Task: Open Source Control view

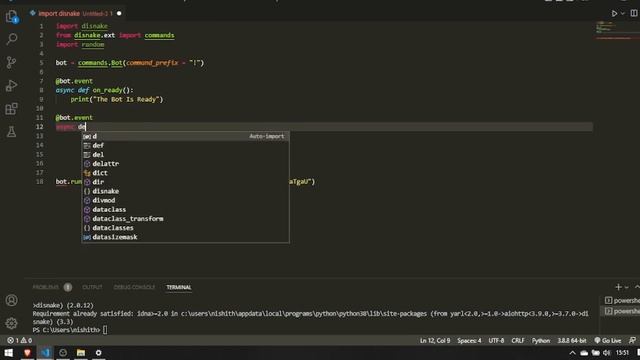Action: point(12,62)
